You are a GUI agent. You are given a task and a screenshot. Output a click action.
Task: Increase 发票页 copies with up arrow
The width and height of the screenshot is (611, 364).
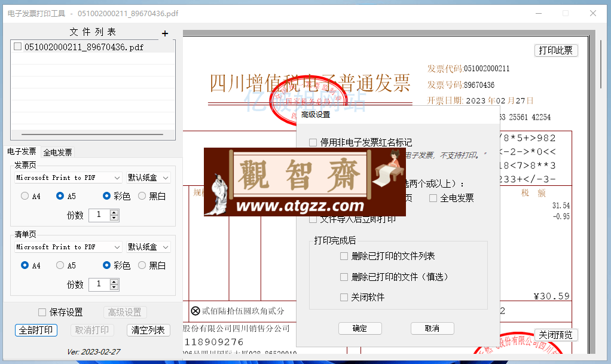pos(114,212)
